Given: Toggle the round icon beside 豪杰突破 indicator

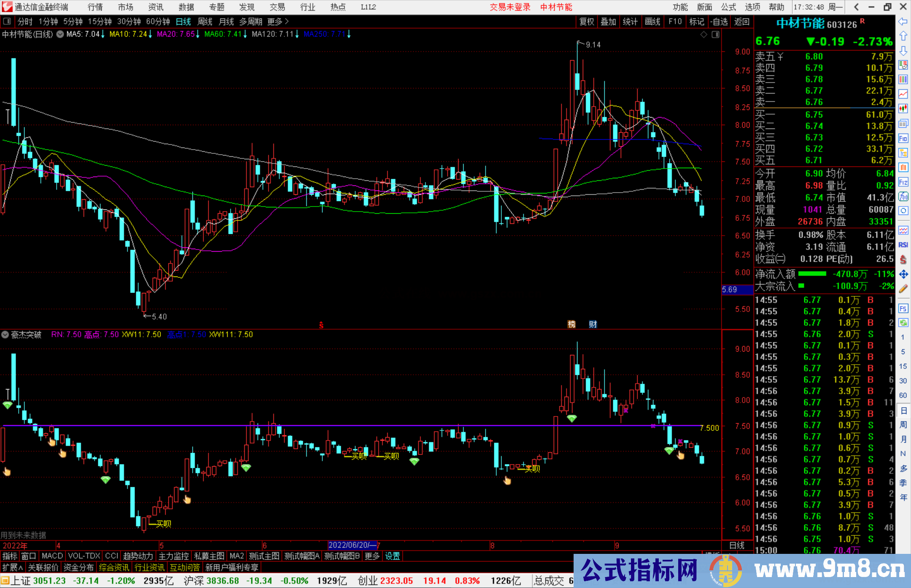Looking at the screenshot, I should click(5, 335).
